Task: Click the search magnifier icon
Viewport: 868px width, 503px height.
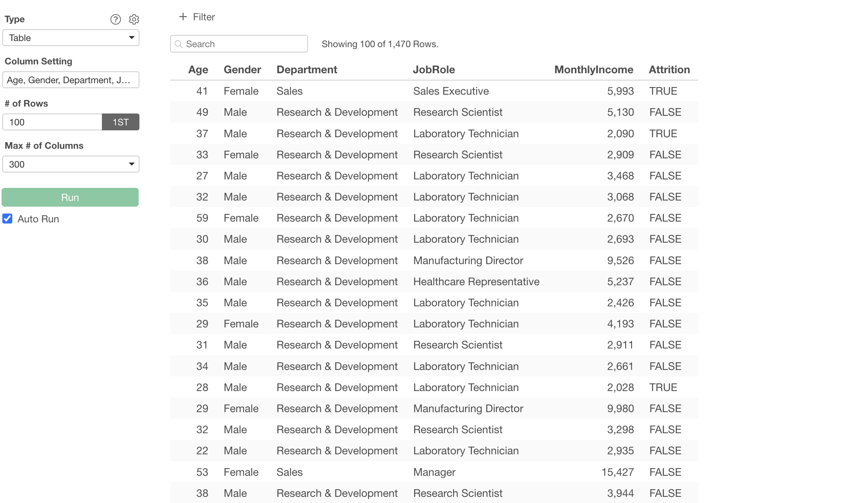Action: click(x=179, y=44)
